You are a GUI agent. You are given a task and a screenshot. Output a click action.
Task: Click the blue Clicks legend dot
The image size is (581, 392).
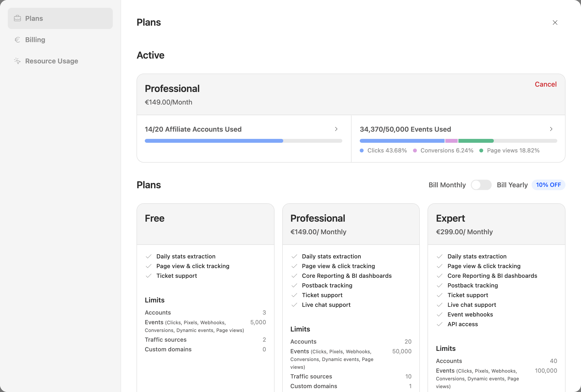click(x=361, y=151)
